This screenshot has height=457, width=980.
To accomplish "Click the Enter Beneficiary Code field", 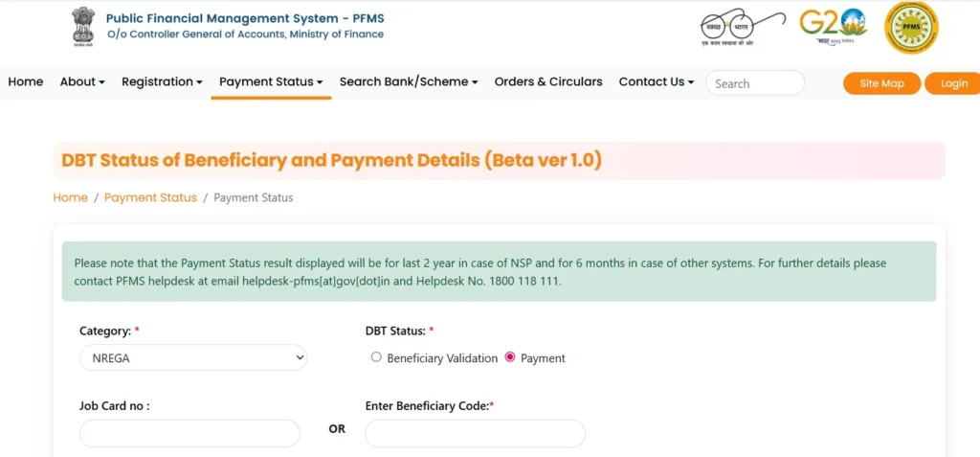I will click(475, 433).
